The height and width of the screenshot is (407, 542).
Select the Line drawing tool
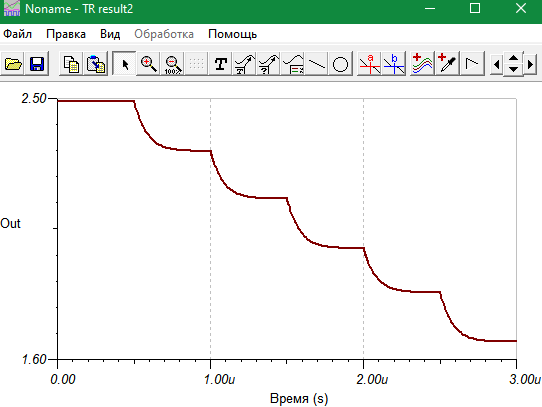pos(317,64)
